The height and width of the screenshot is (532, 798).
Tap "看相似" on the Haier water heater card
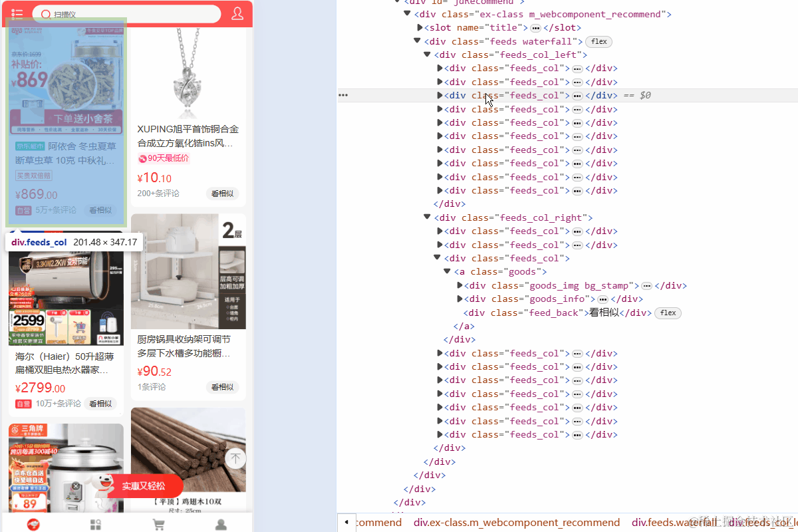tap(100, 404)
